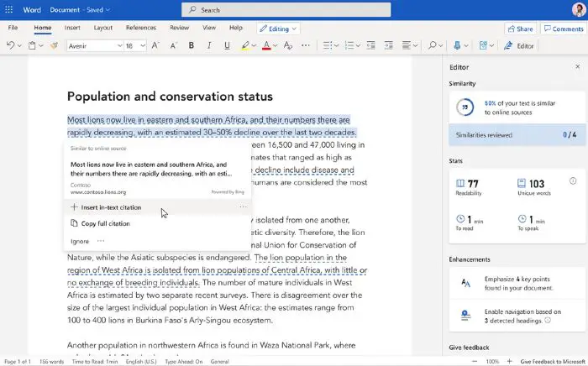Switch to the Review tab
The width and height of the screenshot is (588, 366).
click(179, 28)
